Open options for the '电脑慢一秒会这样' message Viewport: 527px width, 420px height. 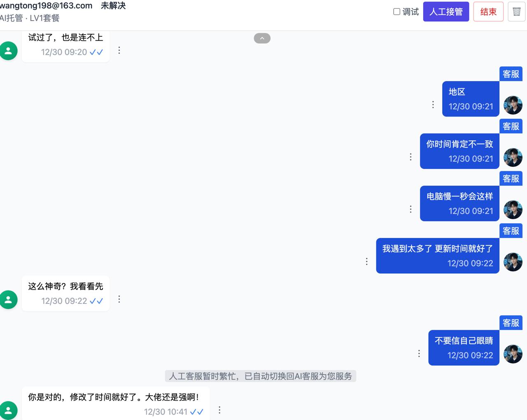click(410, 209)
